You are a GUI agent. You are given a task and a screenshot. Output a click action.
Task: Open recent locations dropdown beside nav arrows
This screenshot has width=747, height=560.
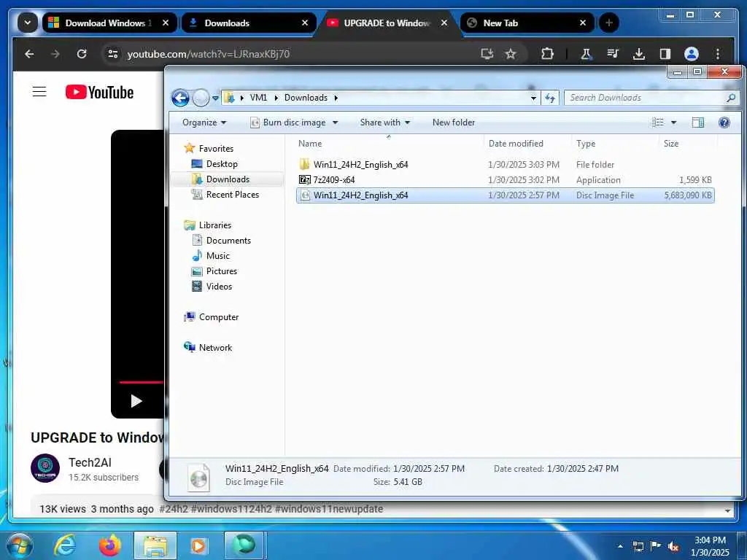(x=215, y=98)
